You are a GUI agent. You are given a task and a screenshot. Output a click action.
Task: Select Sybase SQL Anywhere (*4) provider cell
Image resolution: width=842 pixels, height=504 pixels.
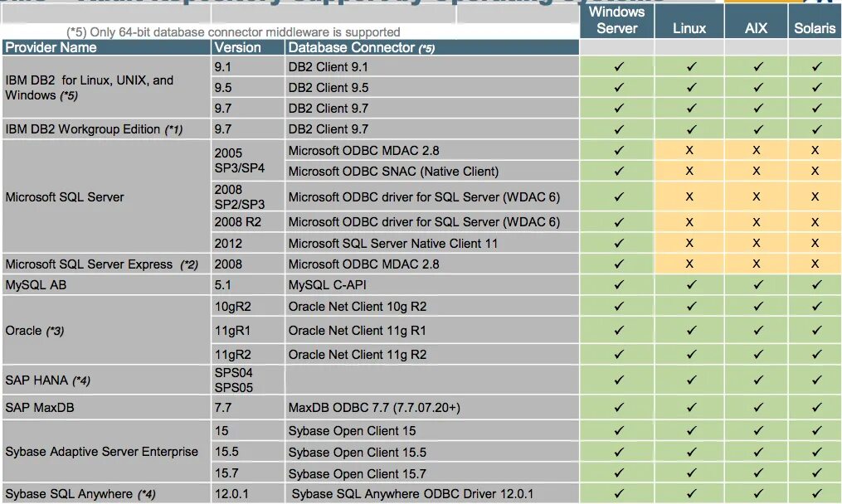106,494
